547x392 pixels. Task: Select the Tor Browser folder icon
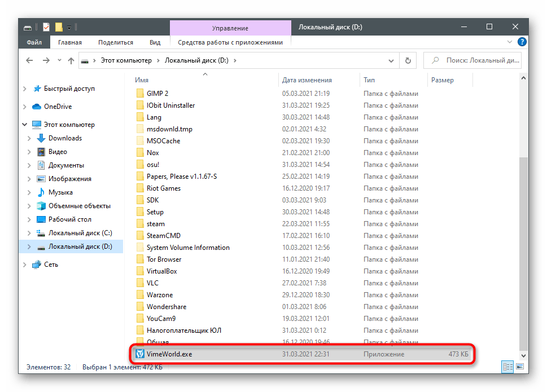[140, 259]
